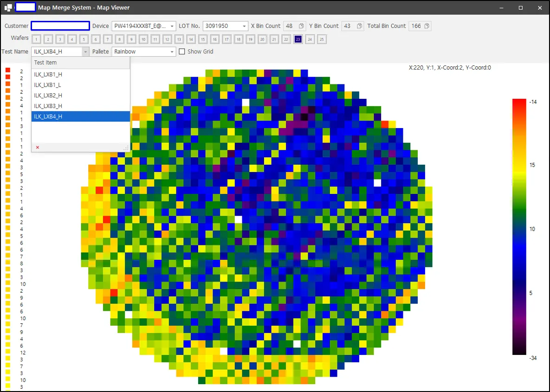Click the app logo icon in title bar
Viewport: 550px width, 392px height.
click(x=8, y=7)
